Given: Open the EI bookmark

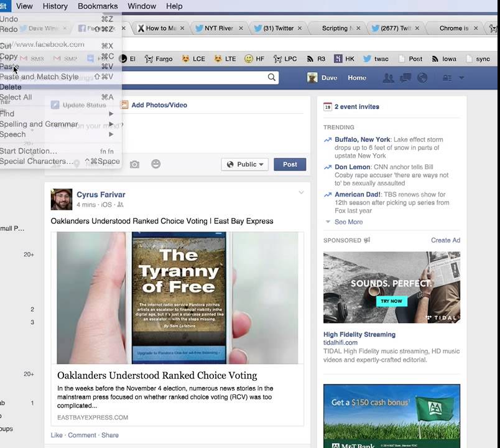Looking at the screenshot, I should click(127, 58).
